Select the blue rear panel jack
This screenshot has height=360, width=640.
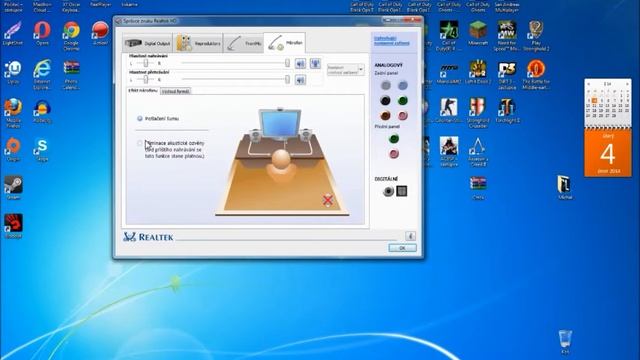click(x=402, y=85)
